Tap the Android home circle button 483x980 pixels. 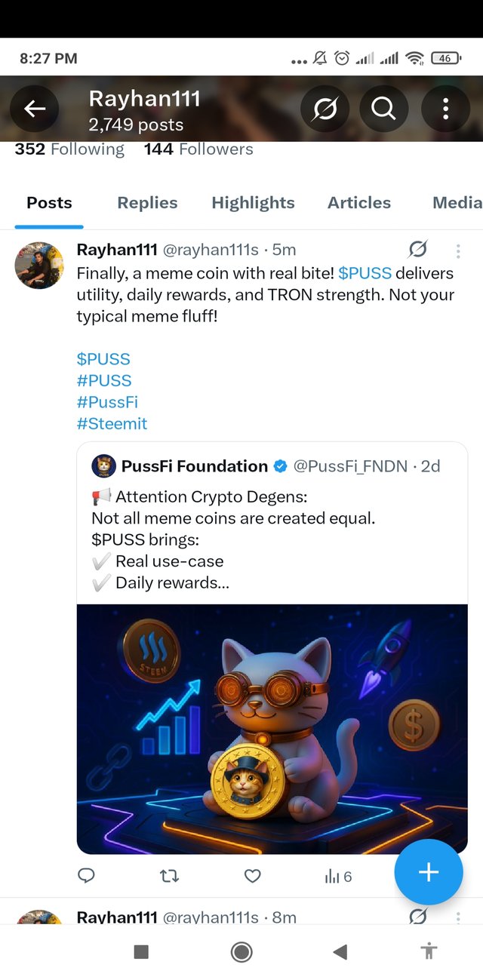click(241, 952)
